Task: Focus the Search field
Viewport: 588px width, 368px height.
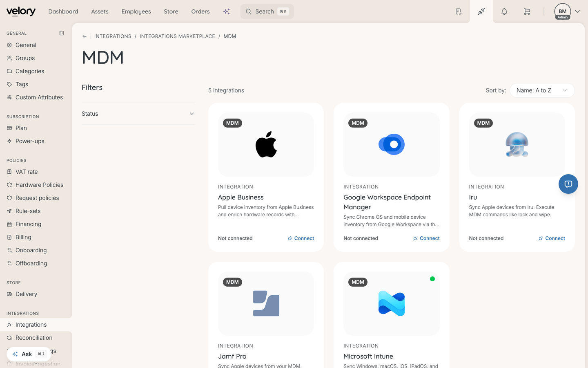Action: (x=267, y=11)
